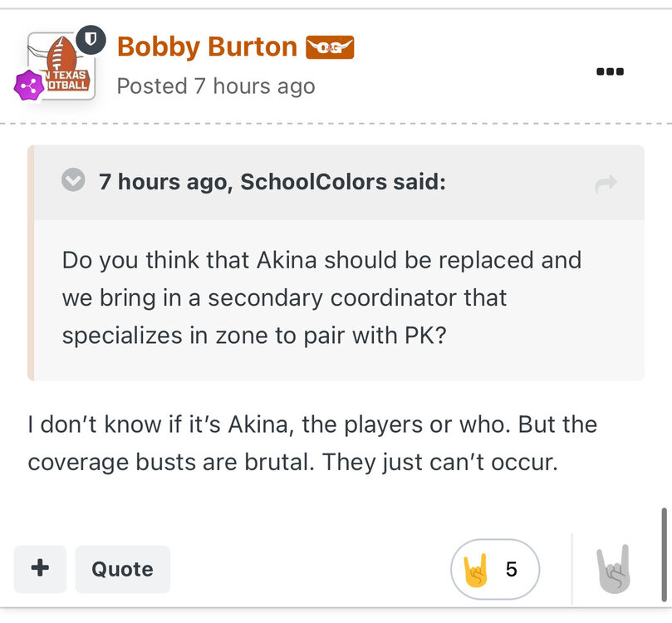Click quoted line "specializes in zone"
The width and height of the screenshot is (672, 623).
pyautogui.click(x=166, y=335)
